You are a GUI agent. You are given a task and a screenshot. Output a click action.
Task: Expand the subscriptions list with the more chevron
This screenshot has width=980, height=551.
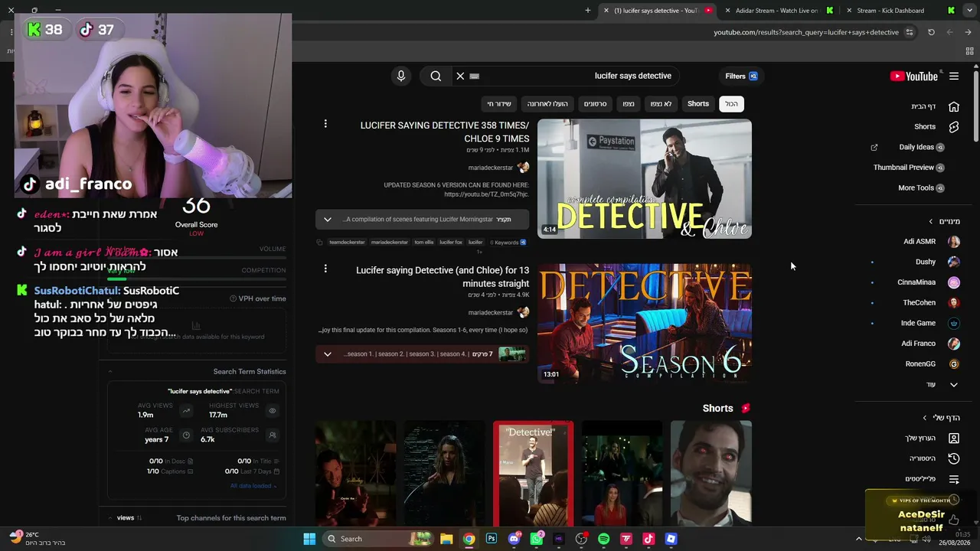click(954, 385)
